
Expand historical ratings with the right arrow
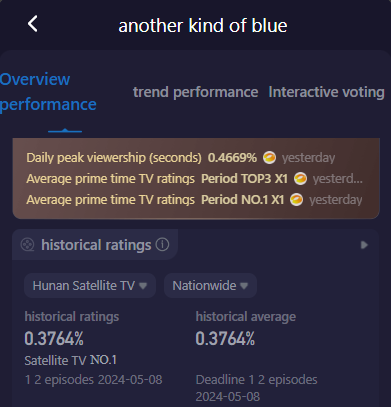coord(364,245)
